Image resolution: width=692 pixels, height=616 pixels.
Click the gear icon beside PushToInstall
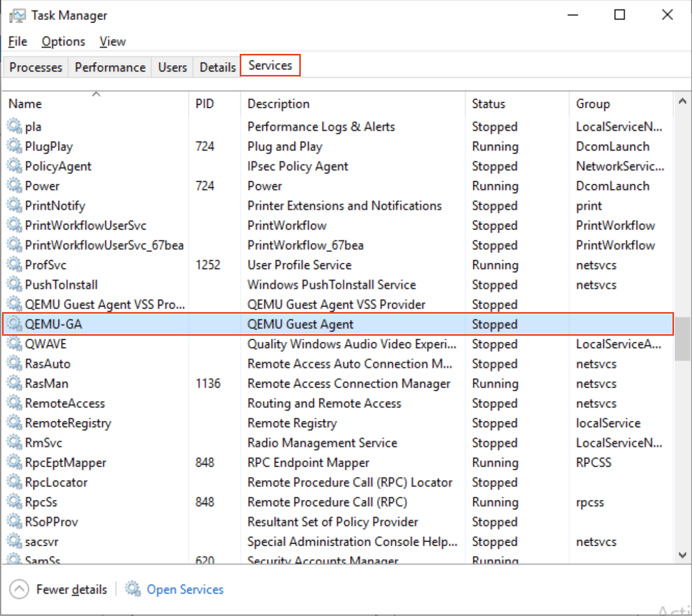[x=14, y=284]
